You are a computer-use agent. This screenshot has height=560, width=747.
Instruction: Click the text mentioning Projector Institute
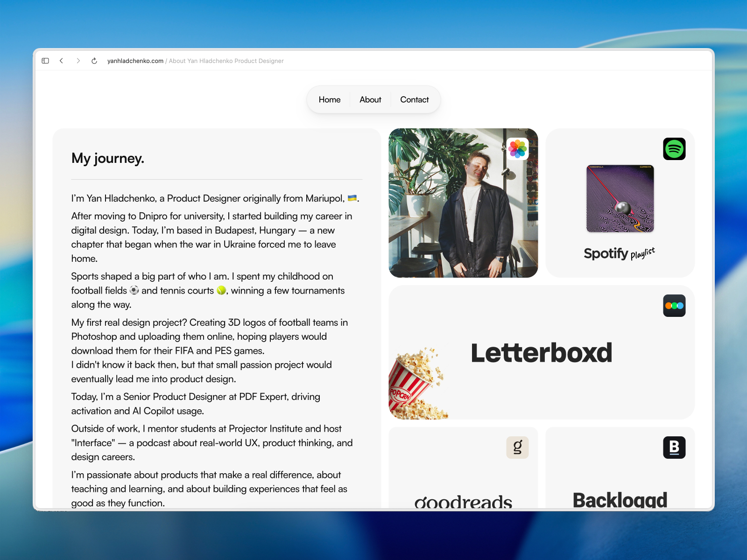click(x=206, y=429)
